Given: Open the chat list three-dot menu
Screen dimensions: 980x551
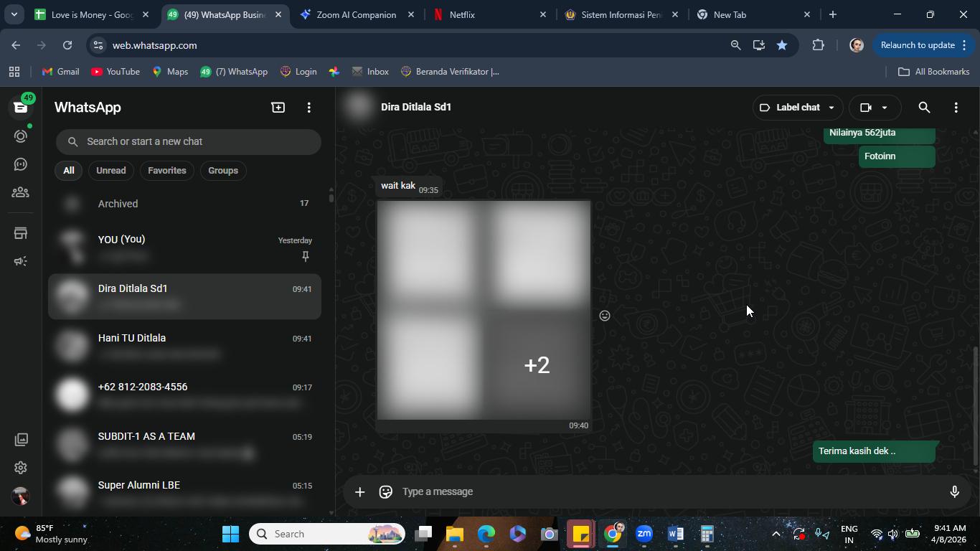Looking at the screenshot, I should [x=309, y=108].
